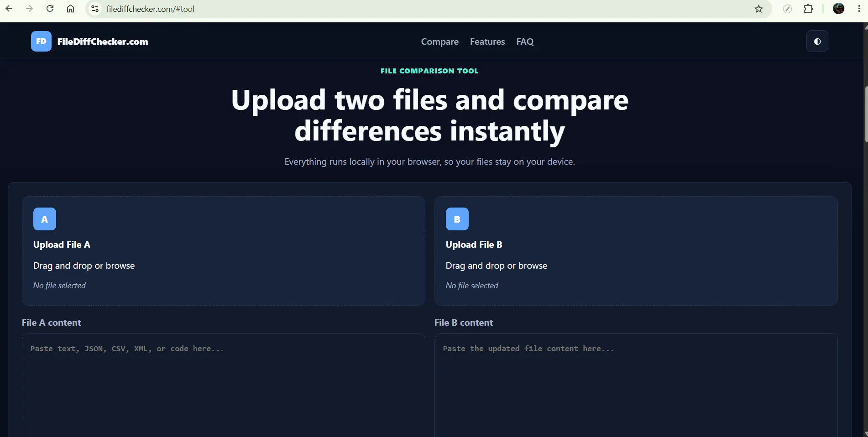
Task: Click the FD logo icon
Action: [x=41, y=42]
